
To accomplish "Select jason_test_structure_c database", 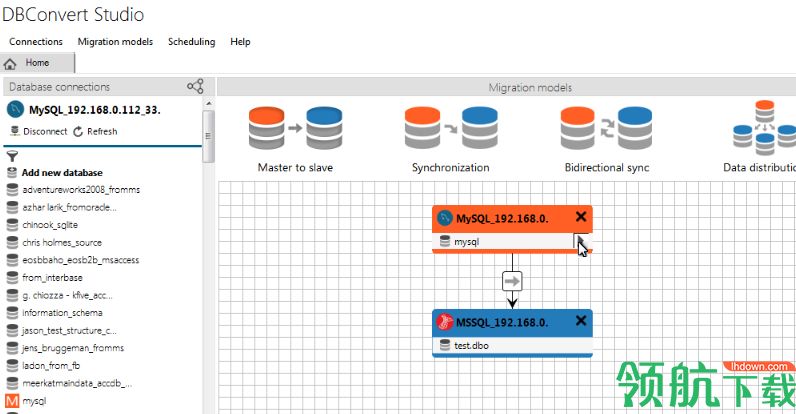I will pyautogui.click(x=69, y=330).
